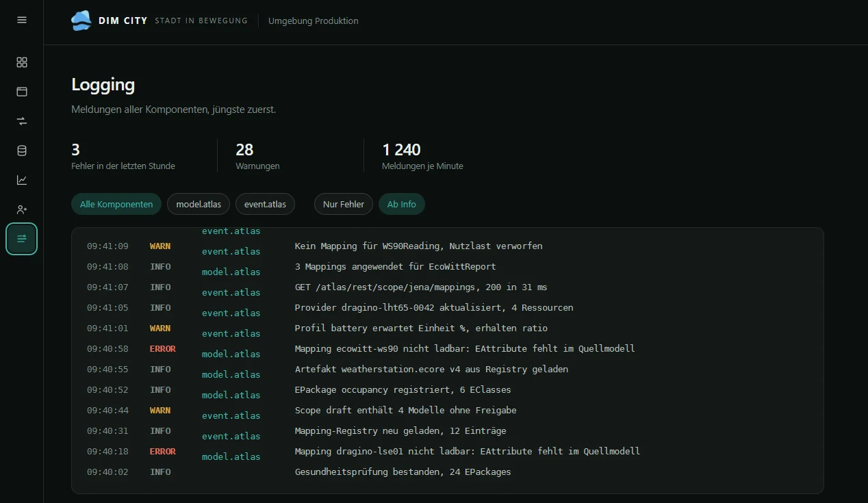Select message 'Scope draft enthält 4 Modelle ohne Freigabe'
The image size is (868, 503).
click(405, 410)
